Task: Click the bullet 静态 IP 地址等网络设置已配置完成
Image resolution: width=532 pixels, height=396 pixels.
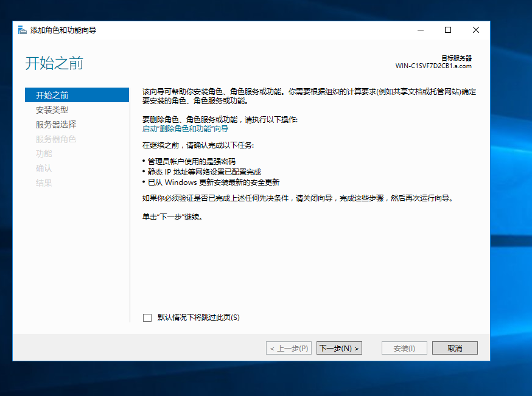Action: click(205, 172)
